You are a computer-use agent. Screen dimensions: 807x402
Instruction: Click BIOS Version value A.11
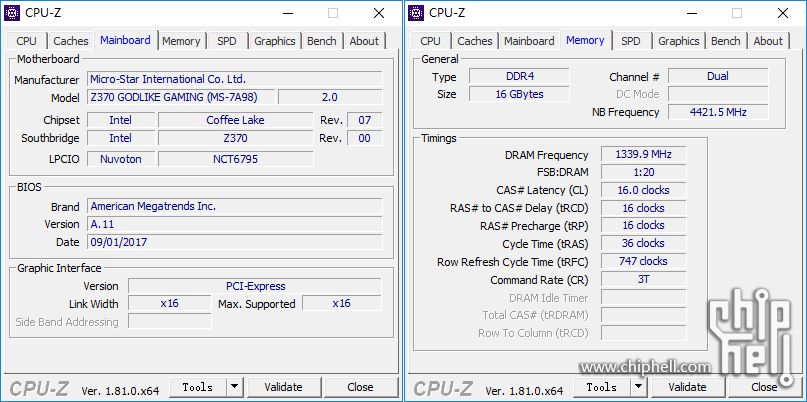coord(235,224)
